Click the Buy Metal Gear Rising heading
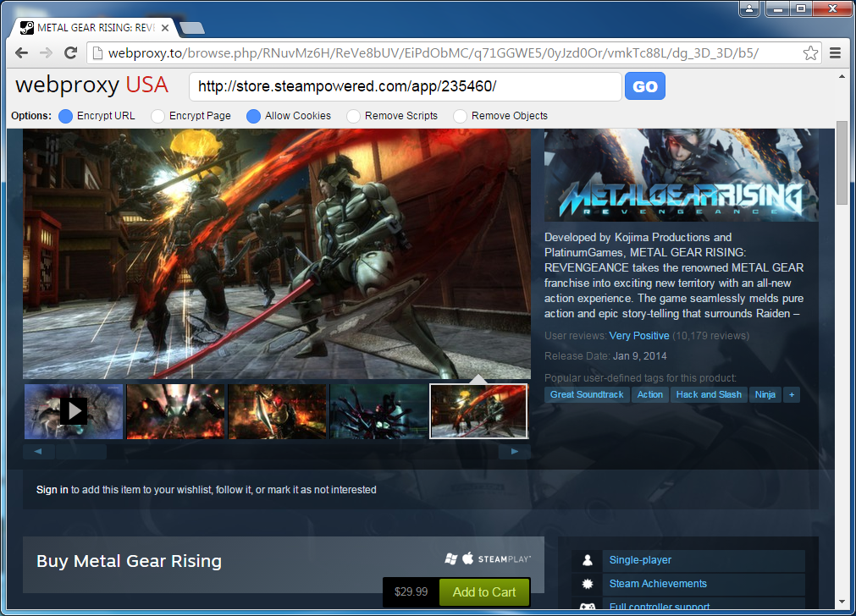856x616 pixels. click(129, 561)
